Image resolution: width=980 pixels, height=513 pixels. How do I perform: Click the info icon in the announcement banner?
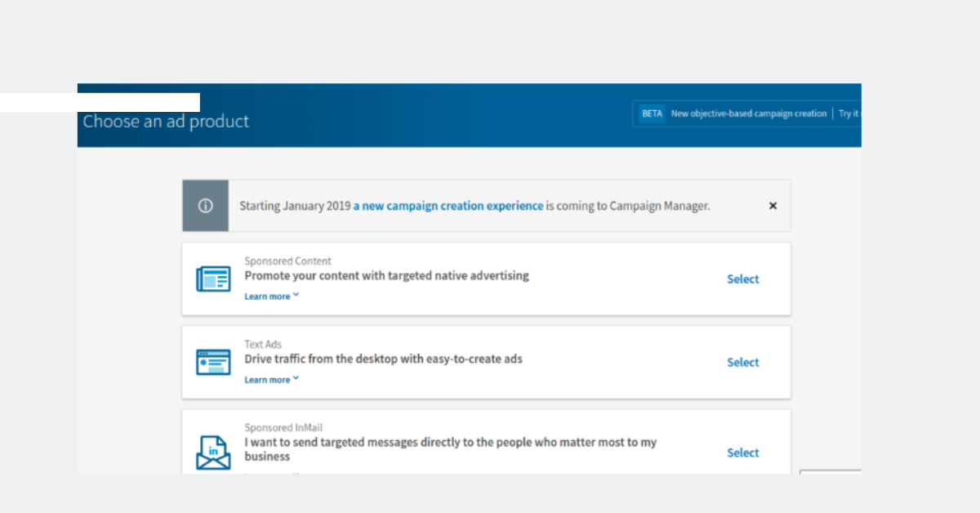[206, 206]
